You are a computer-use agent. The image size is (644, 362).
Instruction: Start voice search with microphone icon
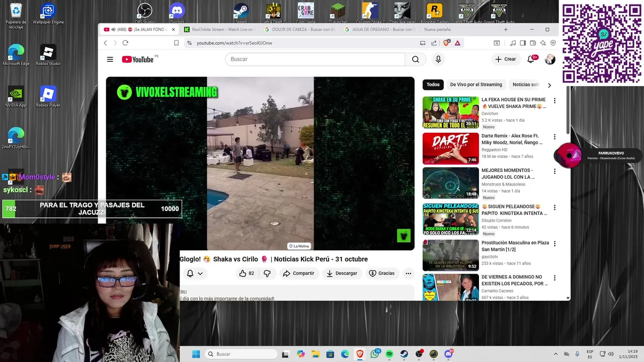point(438,59)
